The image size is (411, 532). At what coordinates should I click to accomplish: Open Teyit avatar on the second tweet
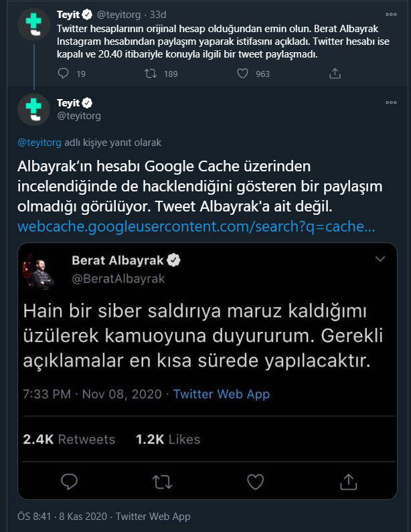click(33, 108)
